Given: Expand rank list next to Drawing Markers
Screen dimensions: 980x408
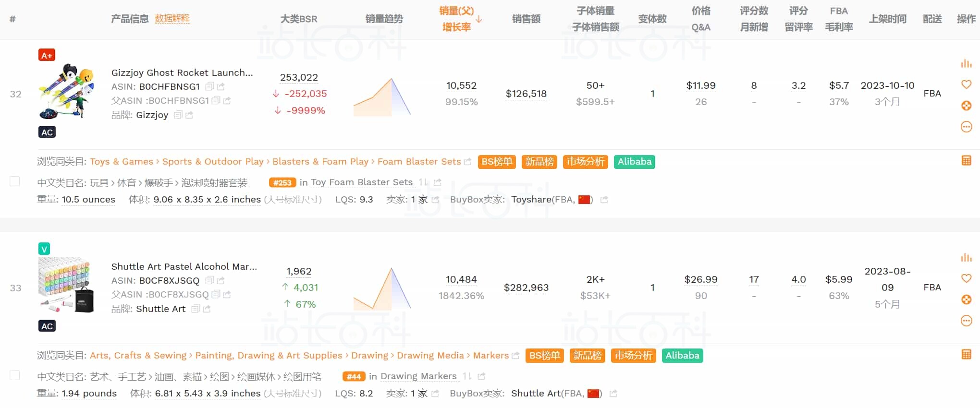Looking at the screenshot, I should pyautogui.click(x=466, y=376).
